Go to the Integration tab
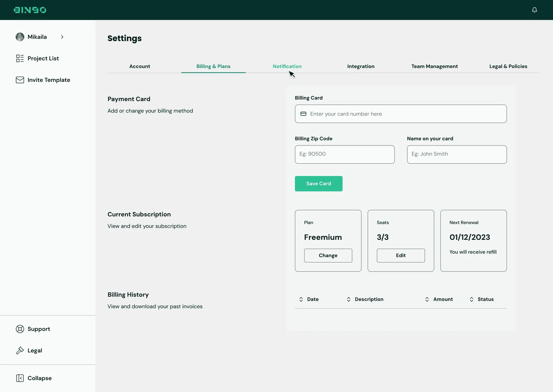The height and width of the screenshot is (392, 553). pyautogui.click(x=361, y=66)
